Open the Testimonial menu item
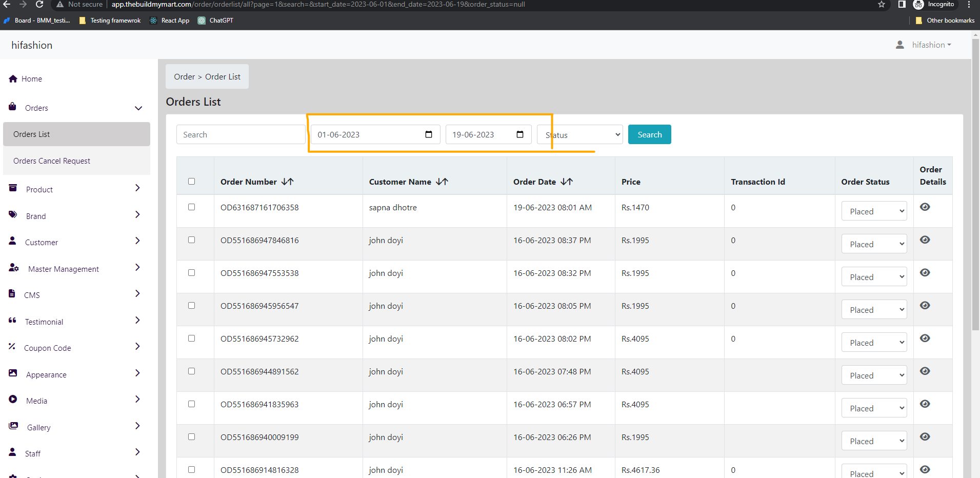The height and width of the screenshot is (478, 980). click(44, 322)
